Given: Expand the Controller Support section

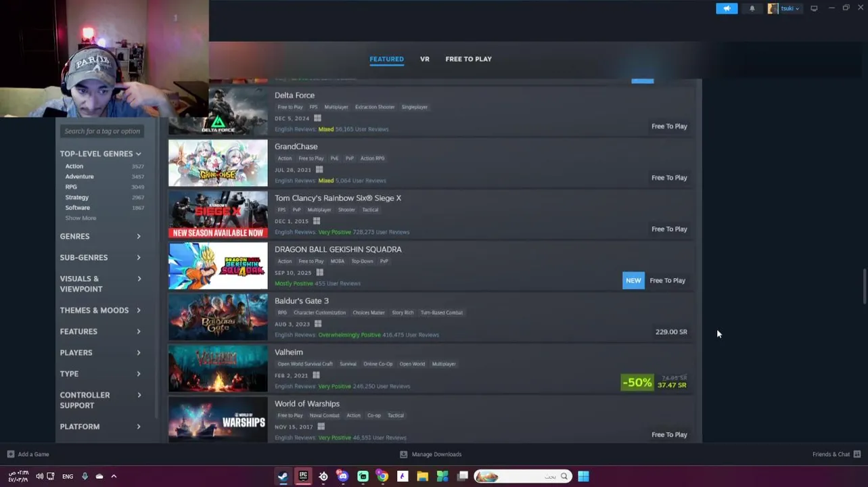Looking at the screenshot, I should pos(100,400).
